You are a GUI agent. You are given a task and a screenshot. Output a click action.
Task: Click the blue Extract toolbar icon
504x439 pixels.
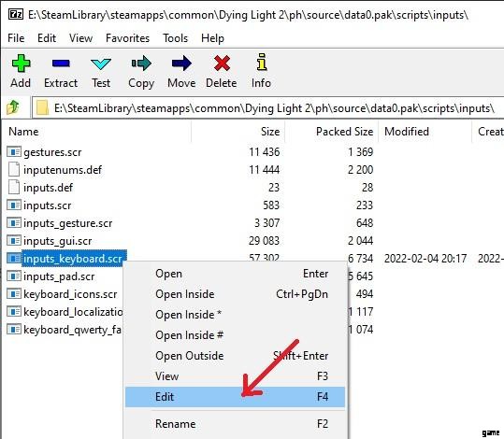pyautogui.click(x=61, y=64)
